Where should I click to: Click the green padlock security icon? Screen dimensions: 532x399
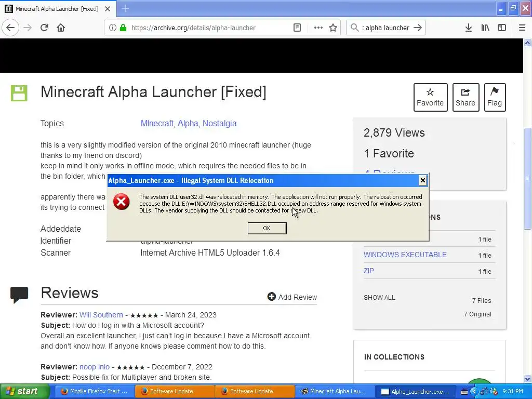tap(123, 28)
